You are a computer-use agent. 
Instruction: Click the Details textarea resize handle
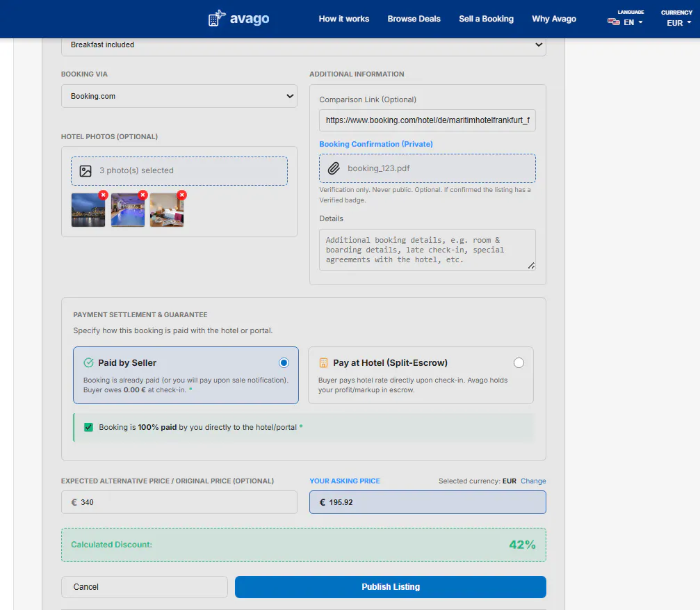click(531, 266)
